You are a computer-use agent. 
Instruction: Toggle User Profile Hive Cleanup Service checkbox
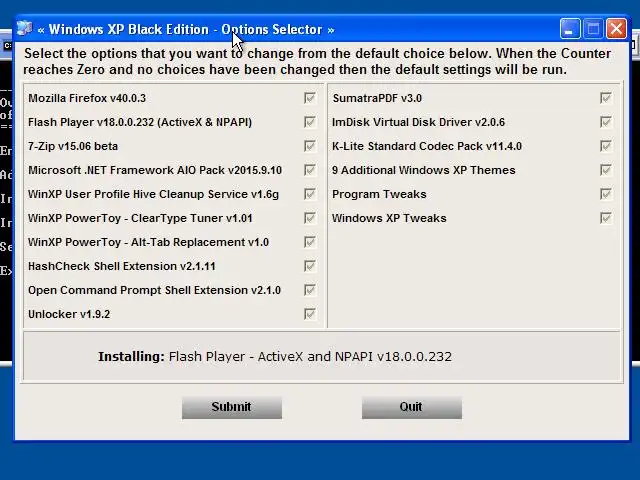(x=310, y=194)
